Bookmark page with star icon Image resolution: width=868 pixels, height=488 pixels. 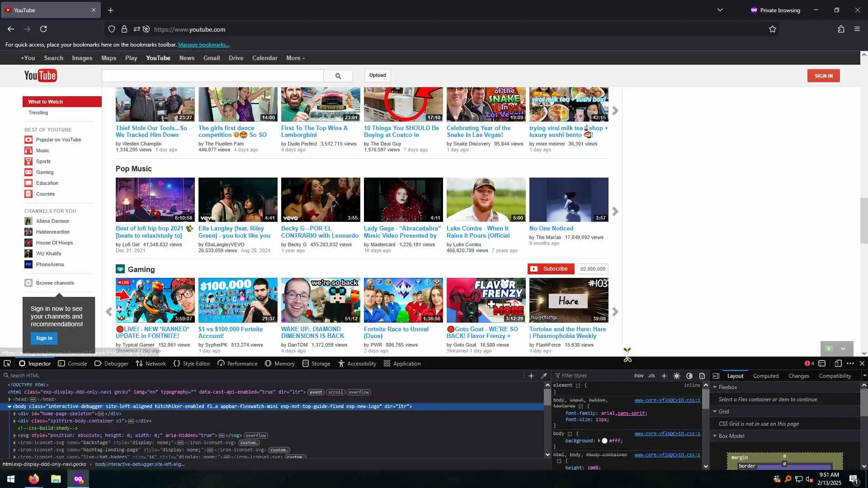(x=773, y=29)
